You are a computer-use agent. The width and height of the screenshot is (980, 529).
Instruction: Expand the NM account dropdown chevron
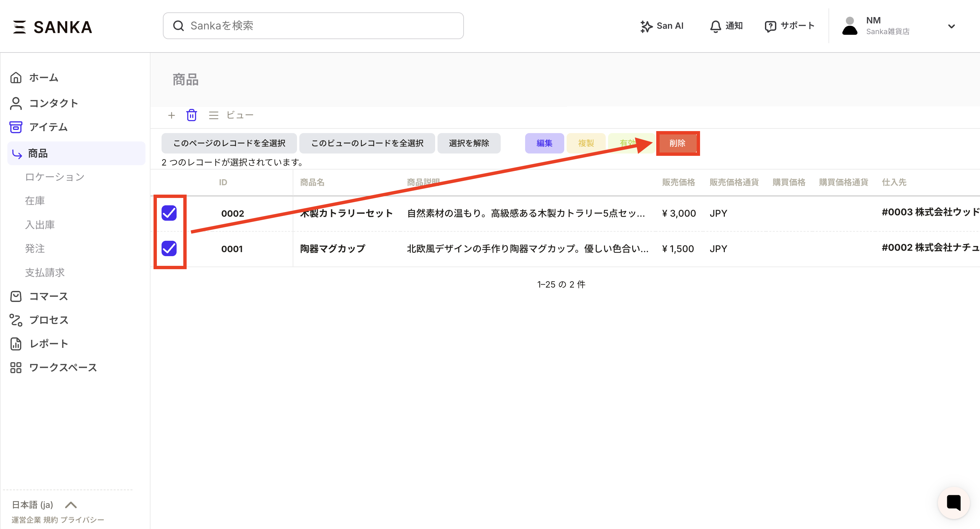tap(951, 26)
